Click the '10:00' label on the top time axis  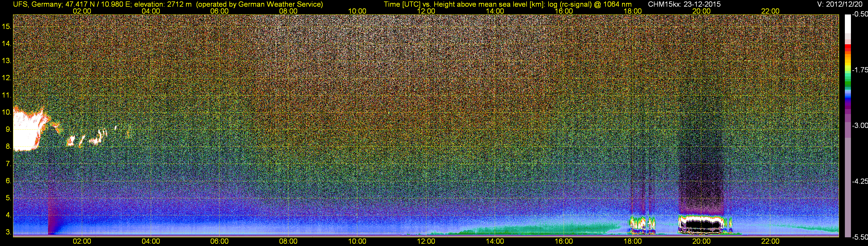(357, 11)
